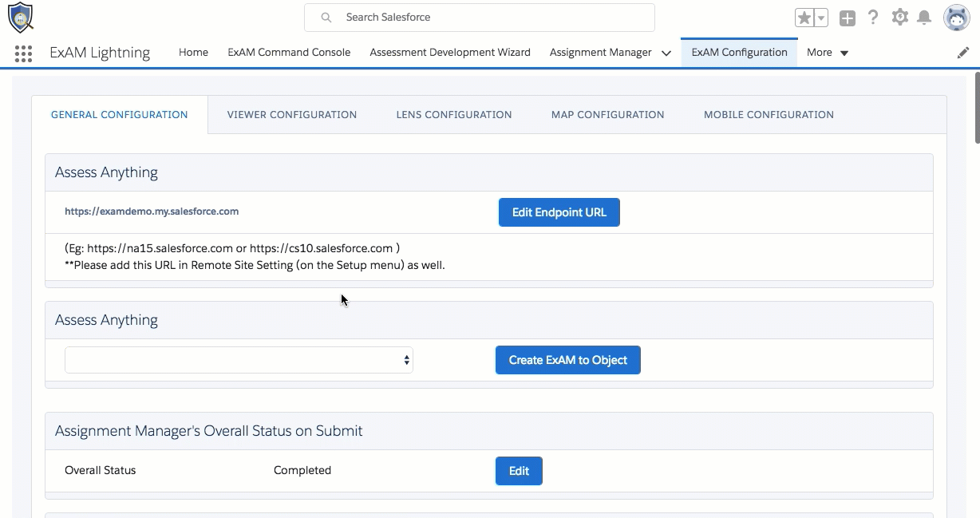Viewport: 980px width, 518px height.
Task: Expand the favorites list dropdown arrow
Action: [x=821, y=18]
